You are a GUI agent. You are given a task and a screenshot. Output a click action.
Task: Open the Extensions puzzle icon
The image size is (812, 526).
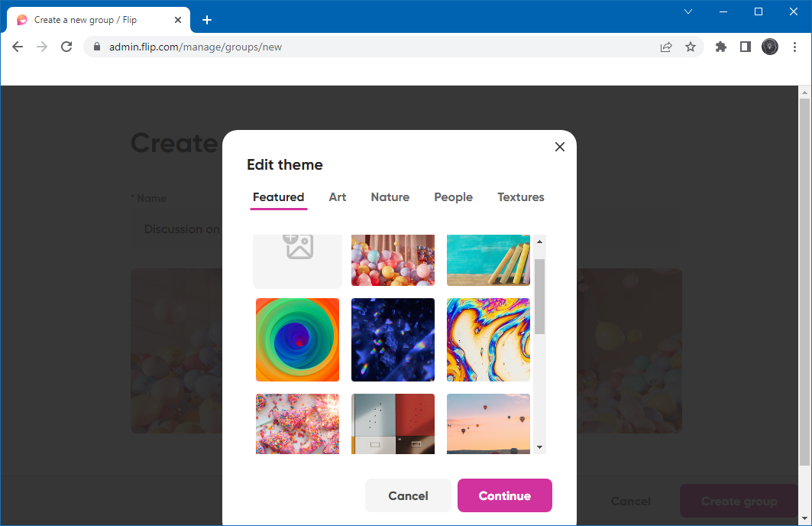click(721, 47)
